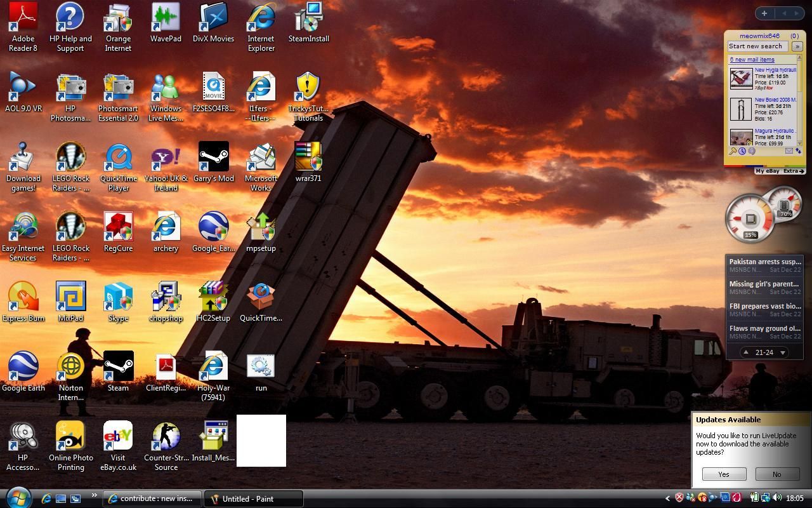
Task: Select the SteamInstall desktop icon
Action: click(308, 23)
